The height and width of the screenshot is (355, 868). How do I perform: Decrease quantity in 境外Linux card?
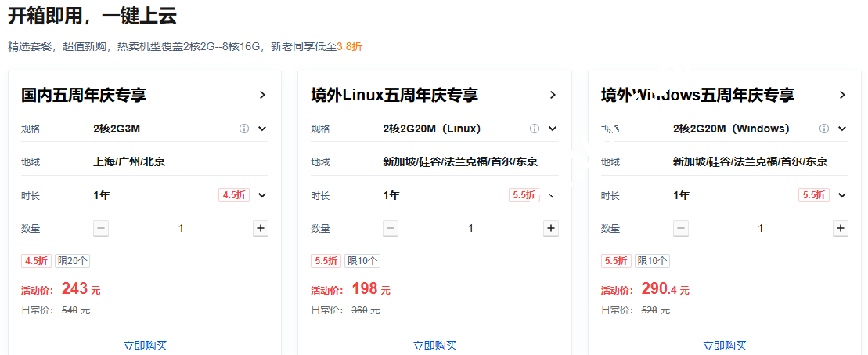click(391, 228)
